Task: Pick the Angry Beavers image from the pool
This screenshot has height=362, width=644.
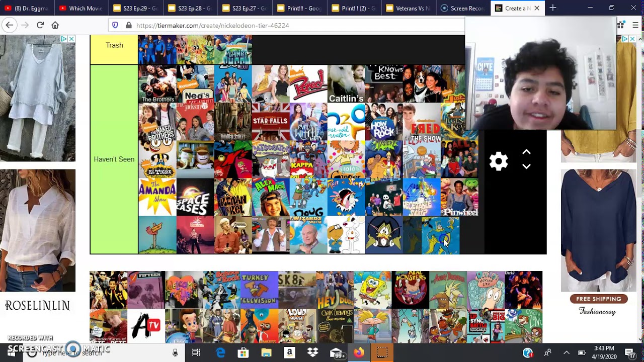Action: pyautogui.click(x=448, y=290)
